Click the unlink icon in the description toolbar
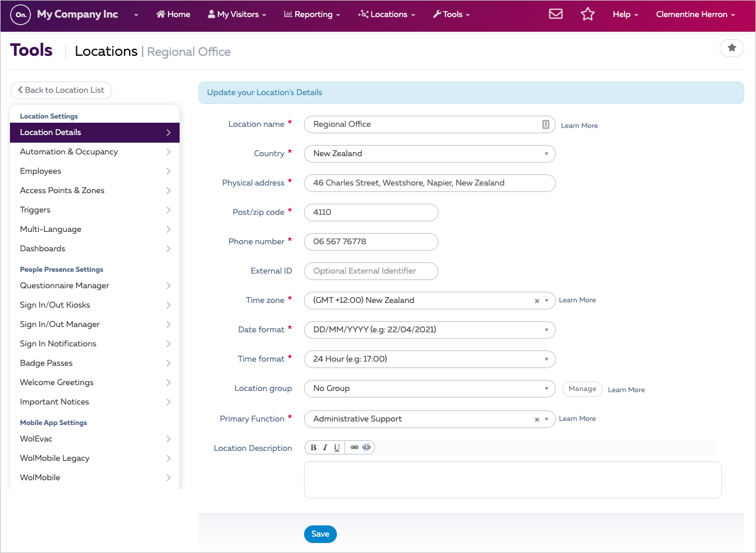Image resolution: width=756 pixels, height=553 pixels. tap(367, 447)
